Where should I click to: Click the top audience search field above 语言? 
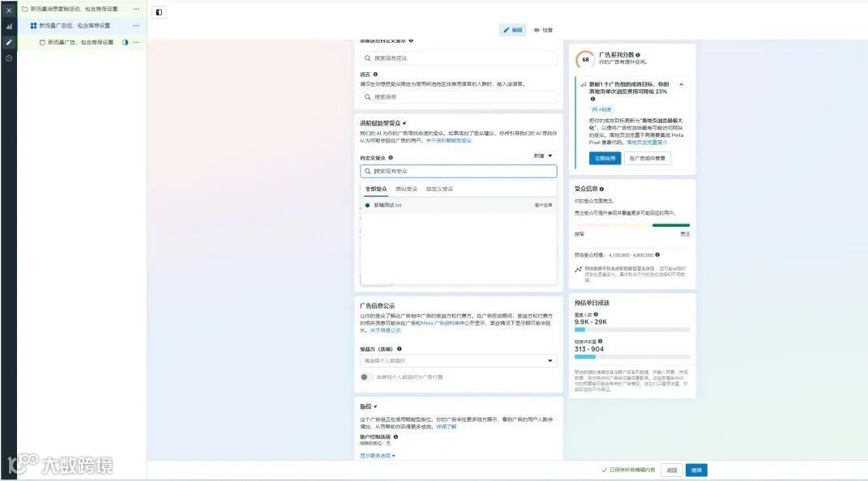tap(459, 58)
